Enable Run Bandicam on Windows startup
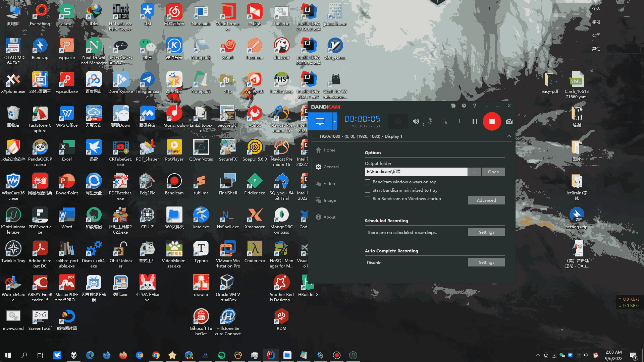This screenshot has height=362, width=644. (x=368, y=199)
